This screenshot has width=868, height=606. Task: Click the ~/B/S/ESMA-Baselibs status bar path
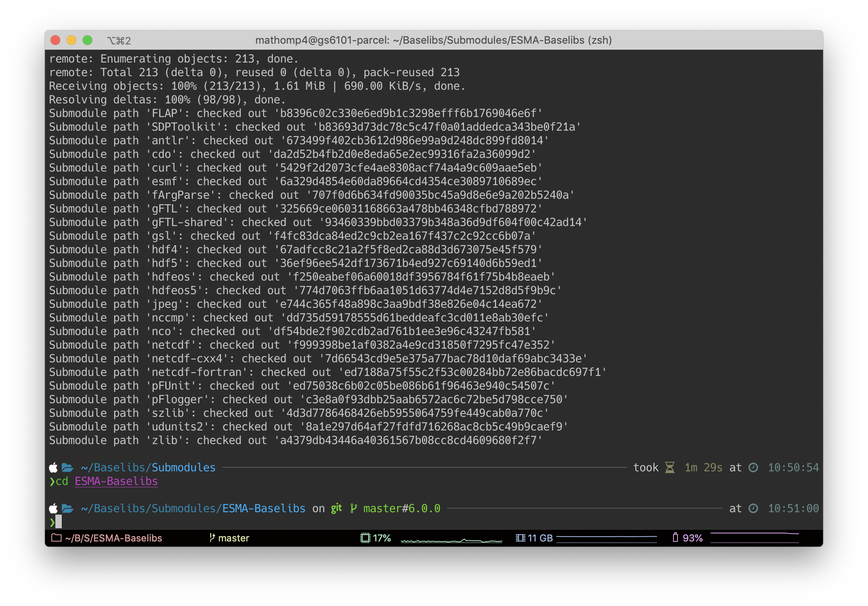click(x=114, y=538)
